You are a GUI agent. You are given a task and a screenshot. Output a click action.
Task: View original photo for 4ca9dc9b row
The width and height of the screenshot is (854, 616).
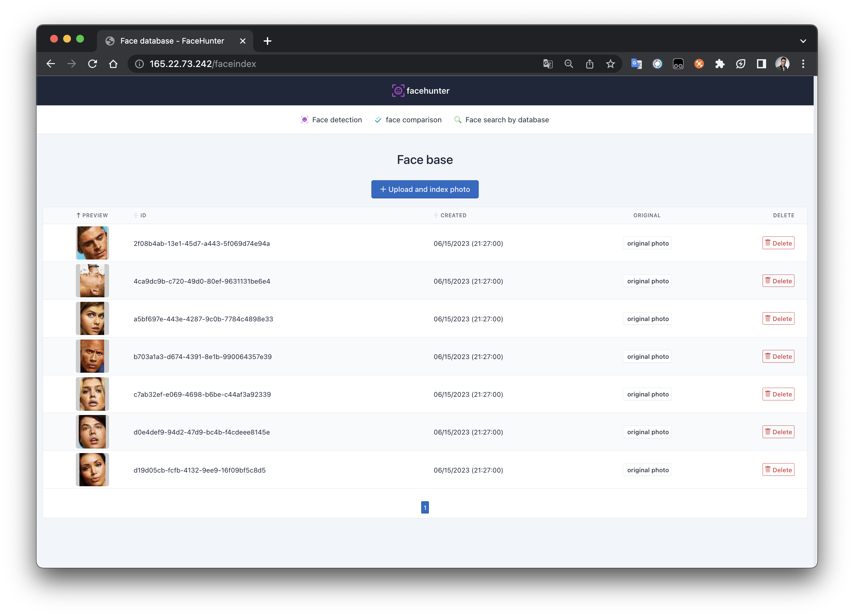[x=647, y=281]
